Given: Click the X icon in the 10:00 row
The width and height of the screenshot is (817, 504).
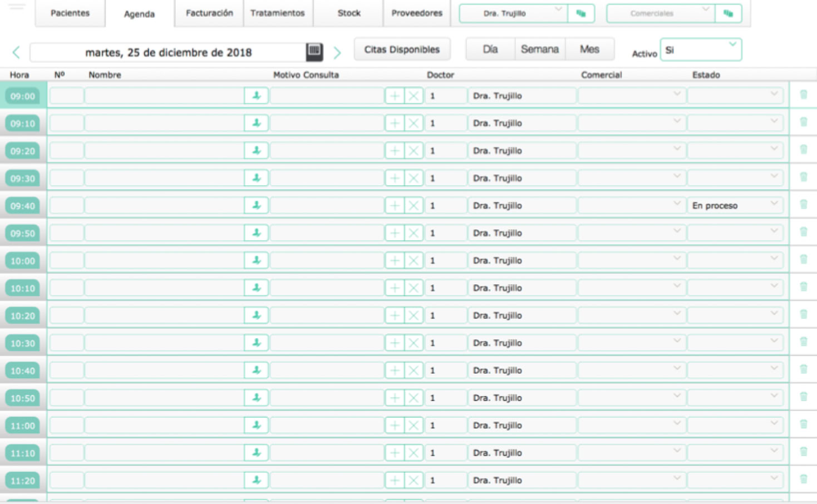Looking at the screenshot, I should (x=414, y=260).
